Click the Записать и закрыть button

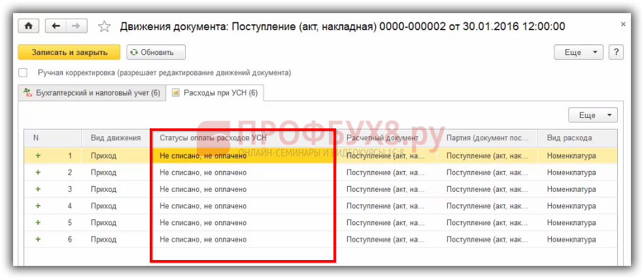point(69,52)
